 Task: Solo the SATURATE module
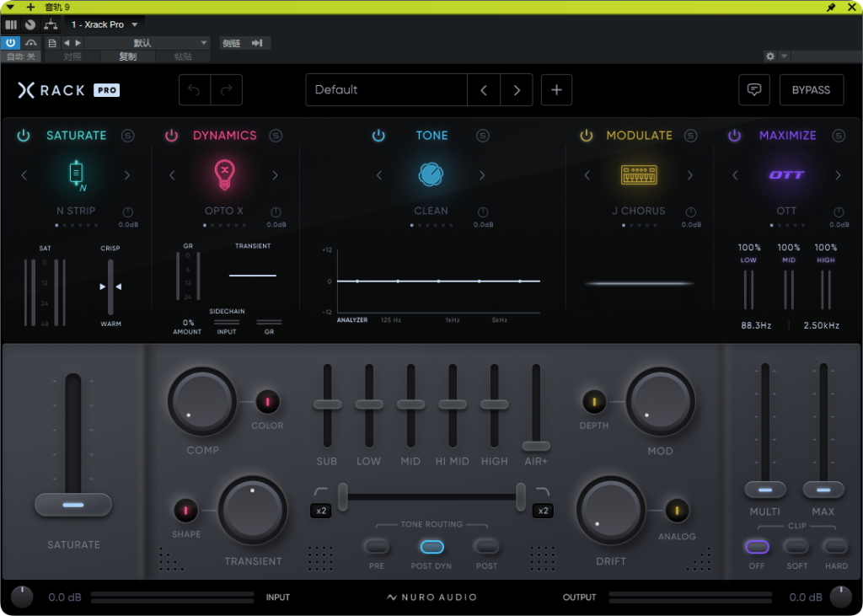(x=128, y=136)
